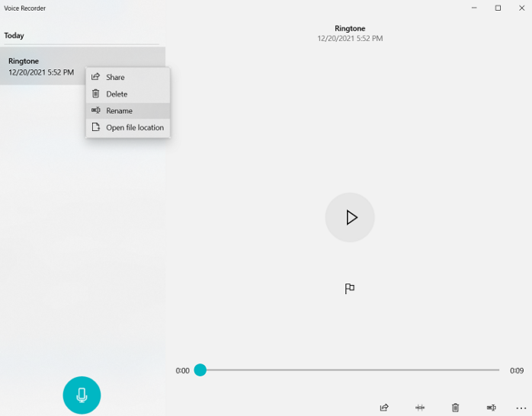Click the 12/20/2021 5:52 PM date under player title

point(350,38)
